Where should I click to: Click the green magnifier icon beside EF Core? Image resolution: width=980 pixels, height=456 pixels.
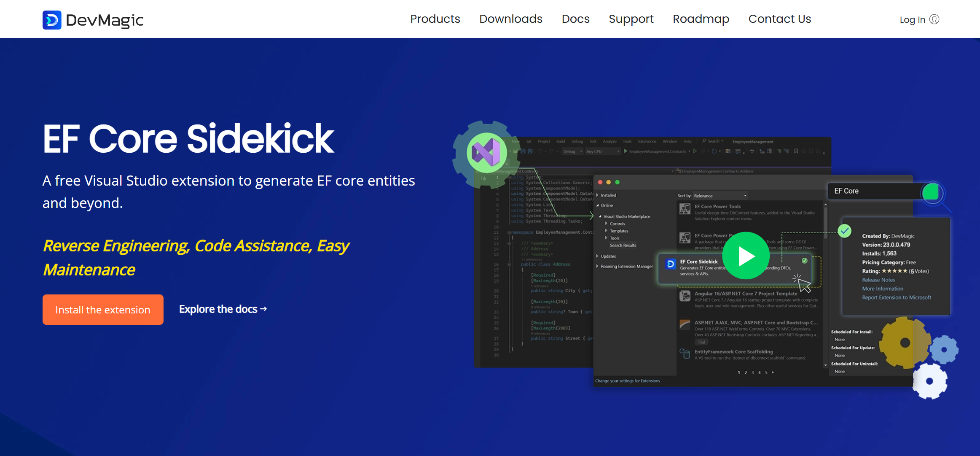tap(932, 193)
